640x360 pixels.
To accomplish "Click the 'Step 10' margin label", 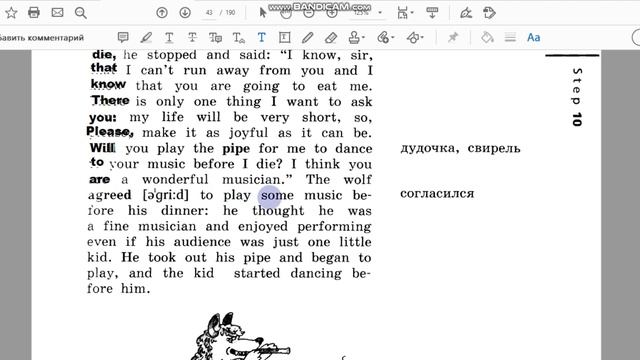I will click(x=577, y=97).
